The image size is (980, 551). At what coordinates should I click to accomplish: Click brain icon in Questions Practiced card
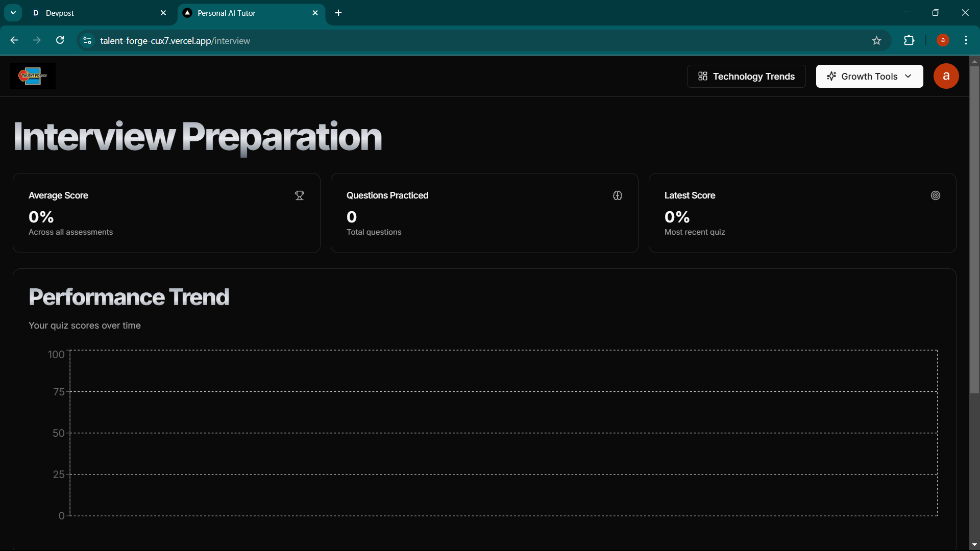(618, 195)
